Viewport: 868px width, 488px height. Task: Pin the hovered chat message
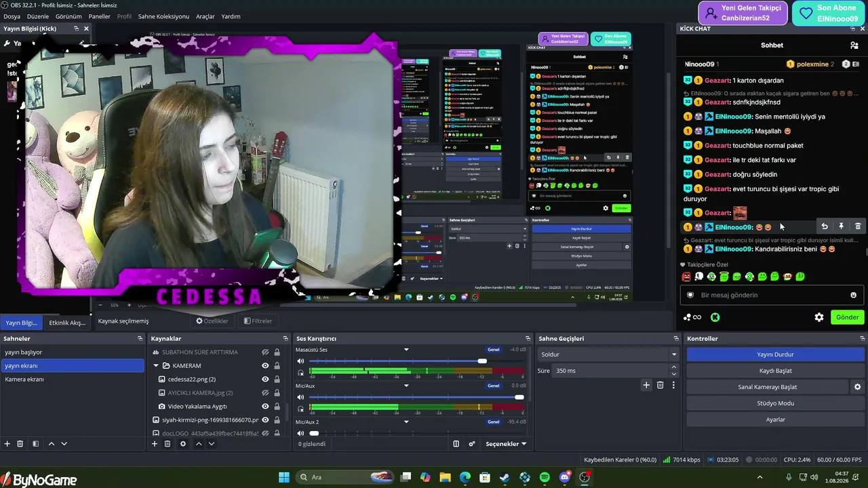841,226
